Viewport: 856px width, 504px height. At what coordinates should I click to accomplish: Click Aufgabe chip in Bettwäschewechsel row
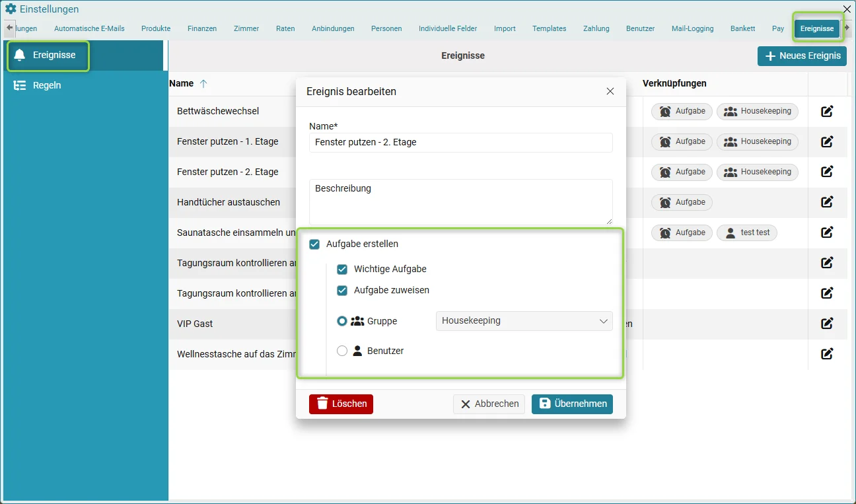[x=682, y=111]
